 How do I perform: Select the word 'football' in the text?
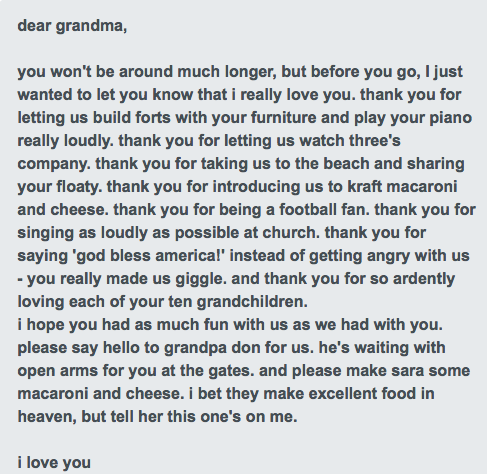pyautogui.click(x=308, y=210)
